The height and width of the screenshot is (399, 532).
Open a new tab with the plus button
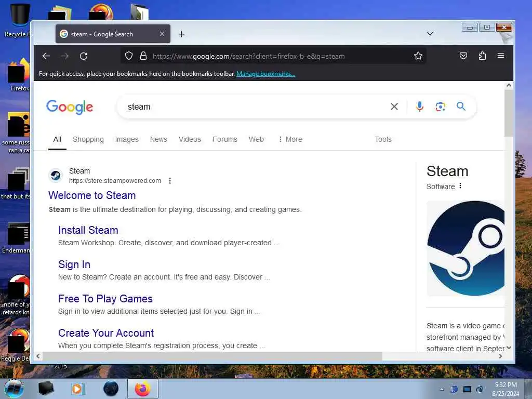181,34
